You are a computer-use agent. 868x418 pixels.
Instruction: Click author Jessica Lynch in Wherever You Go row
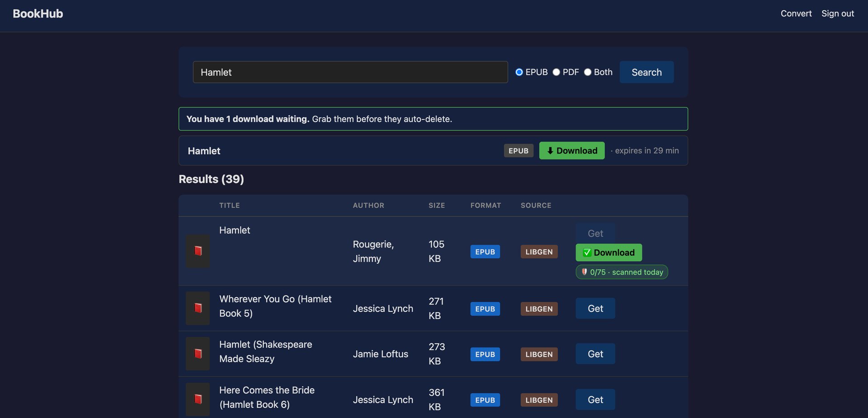pos(383,308)
